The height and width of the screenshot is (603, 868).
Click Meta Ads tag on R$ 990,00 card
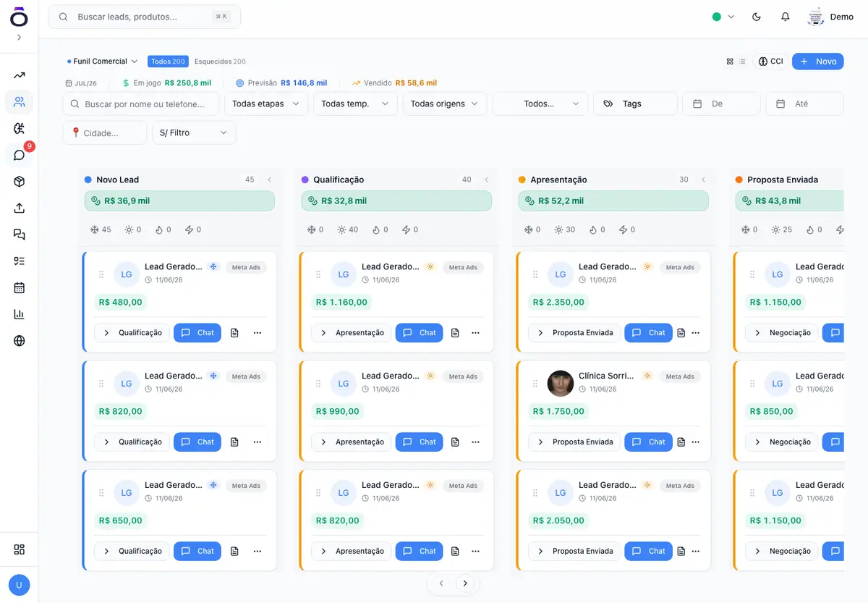point(463,376)
